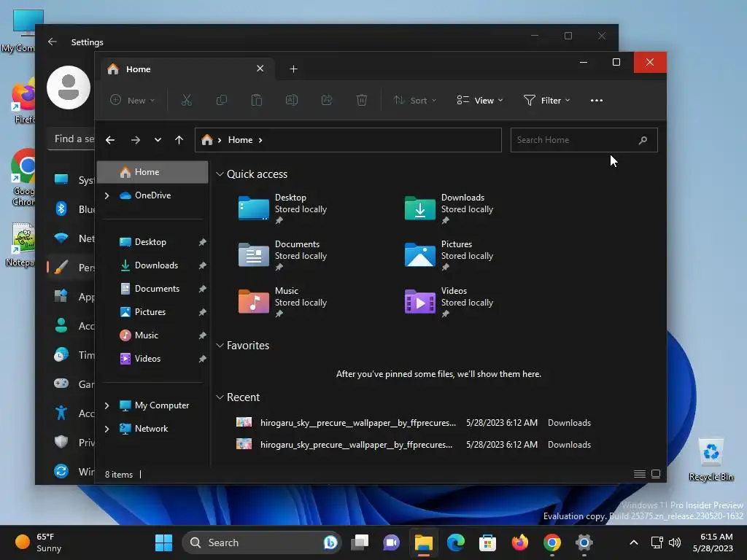Click the Cut scissors icon in toolbar
This screenshot has width=747, height=560.
[x=186, y=100]
